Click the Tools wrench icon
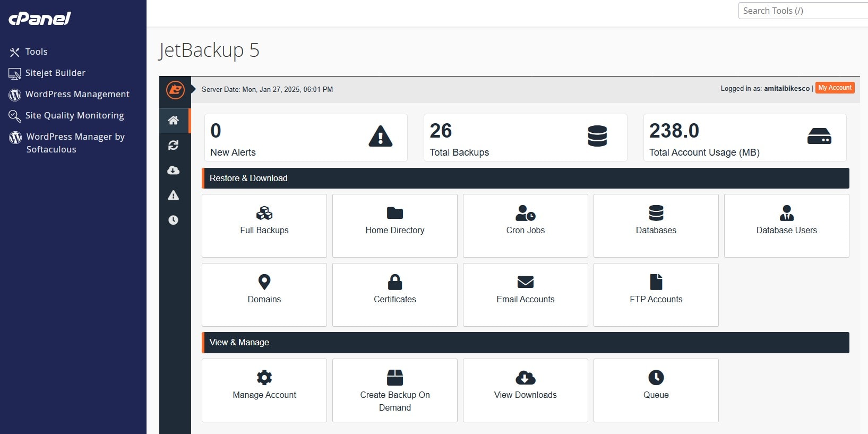The width and height of the screenshot is (868, 434). point(14,52)
